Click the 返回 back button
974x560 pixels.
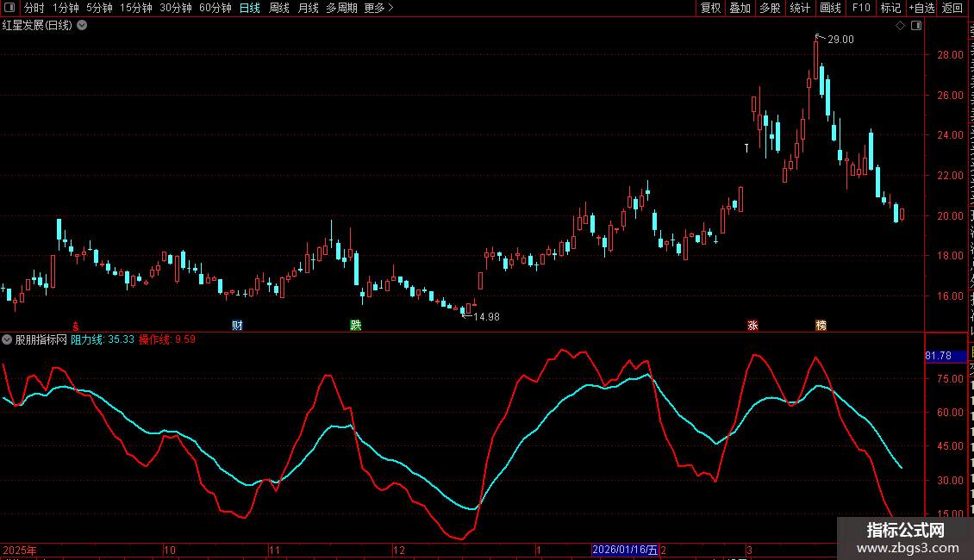point(952,8)
